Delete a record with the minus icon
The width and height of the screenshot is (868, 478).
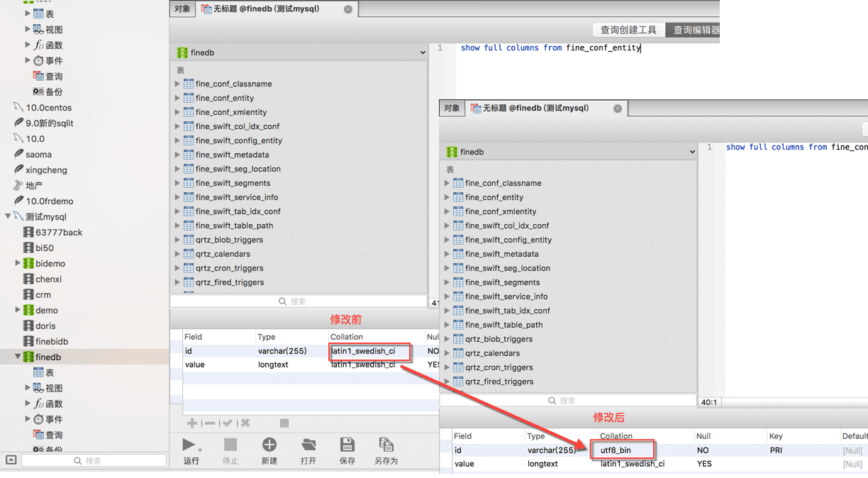[210, 423]
